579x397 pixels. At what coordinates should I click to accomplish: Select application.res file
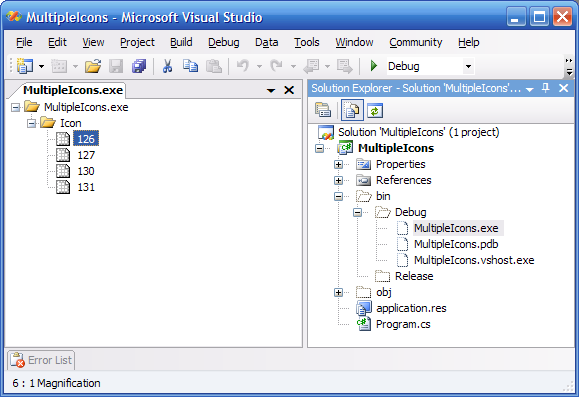[411, 308]
